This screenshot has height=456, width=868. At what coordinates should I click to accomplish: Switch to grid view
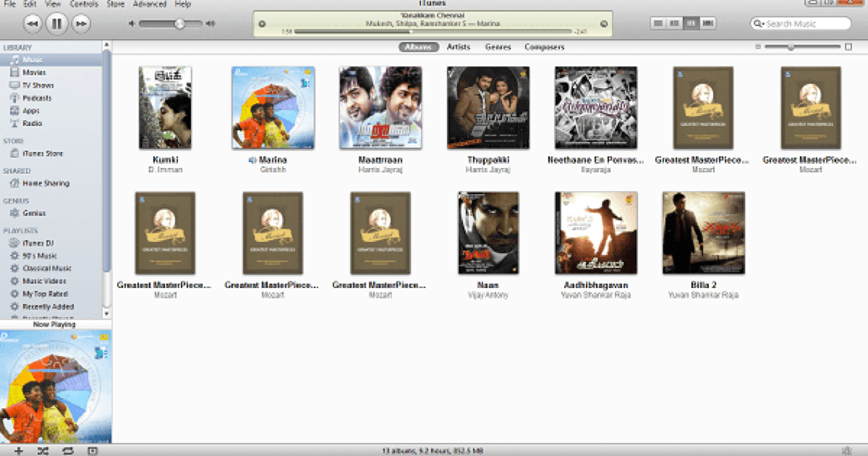(691, 24)
